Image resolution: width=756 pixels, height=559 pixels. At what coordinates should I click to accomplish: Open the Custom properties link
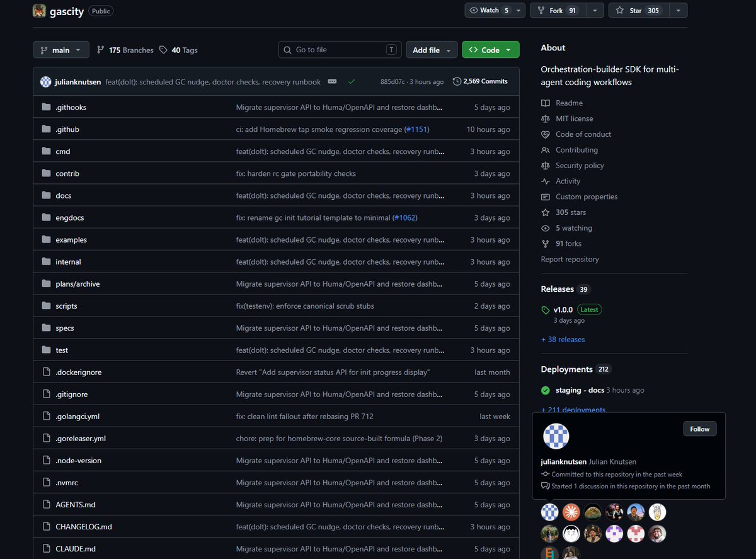[x=580, y=197]
